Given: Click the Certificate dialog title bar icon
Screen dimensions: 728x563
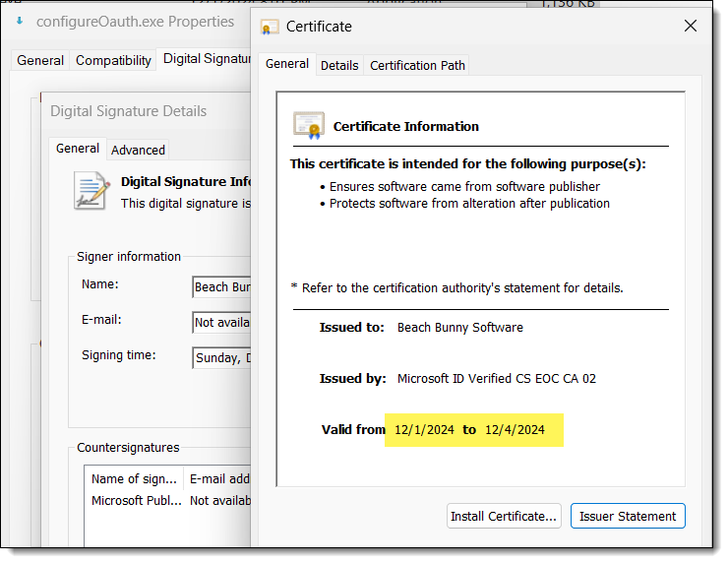Looking at the screenshot, I should click(x=270, y=27).
